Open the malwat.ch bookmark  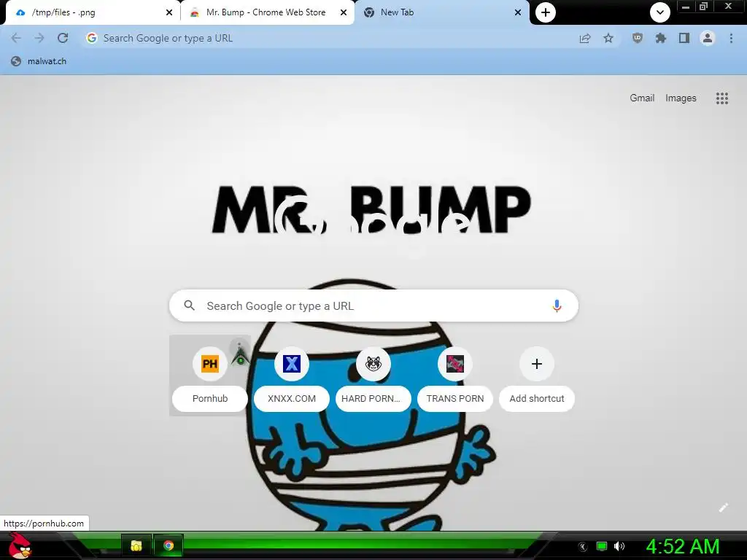39,61
